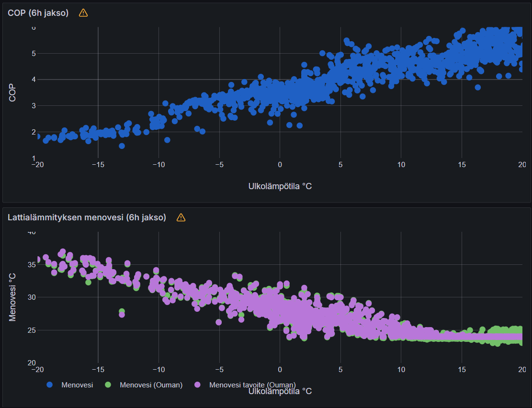Select the isolated green outlier point near −13 °C
The width and height of the screenshot is (532, 408).
(x=122, y=311)
